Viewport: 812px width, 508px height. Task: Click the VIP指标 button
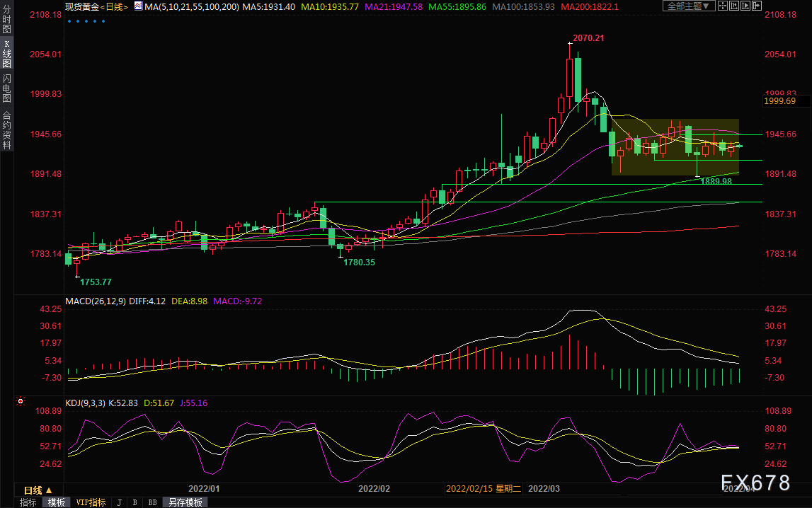(x=91, y=502)
